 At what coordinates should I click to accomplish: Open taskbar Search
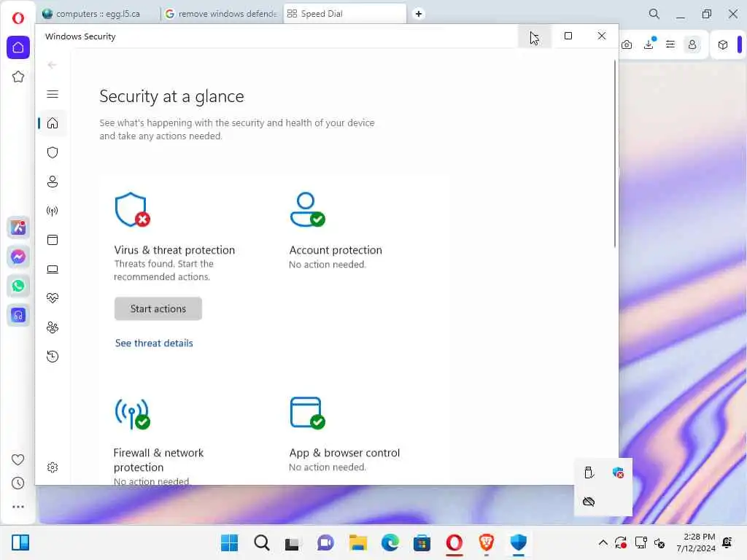(262, 542)
